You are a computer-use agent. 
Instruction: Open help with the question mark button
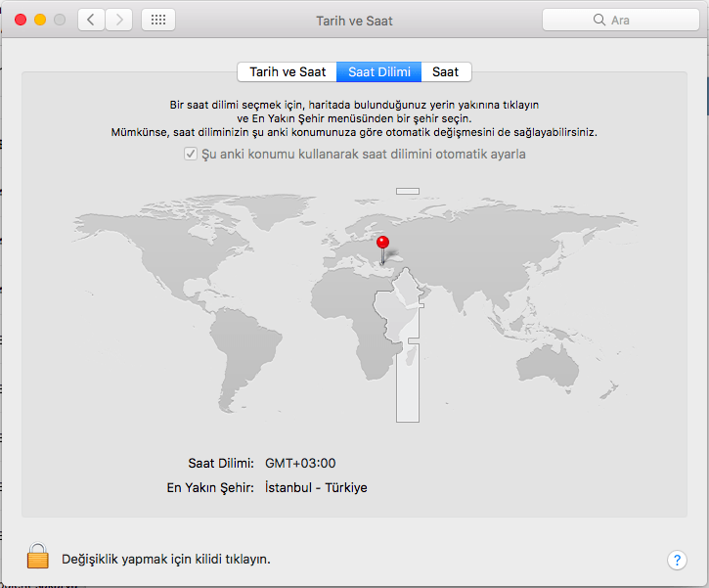click(677, 560)
